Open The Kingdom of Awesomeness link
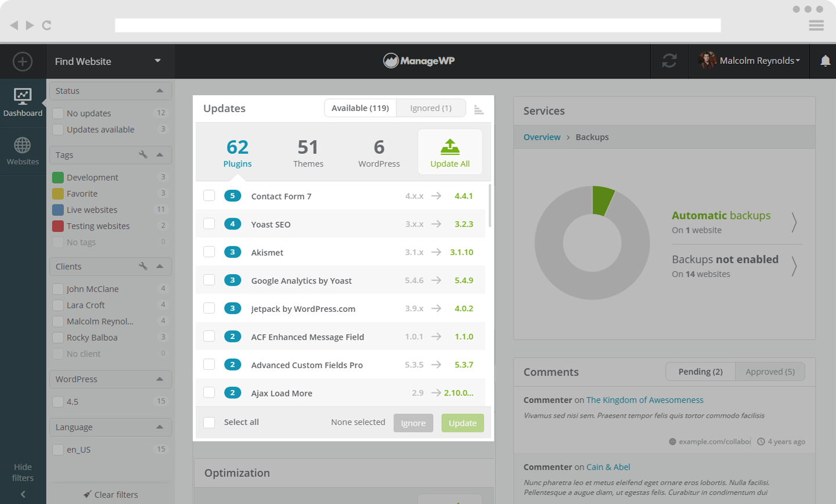Screen dimensions: 836x504 [644, 400]
